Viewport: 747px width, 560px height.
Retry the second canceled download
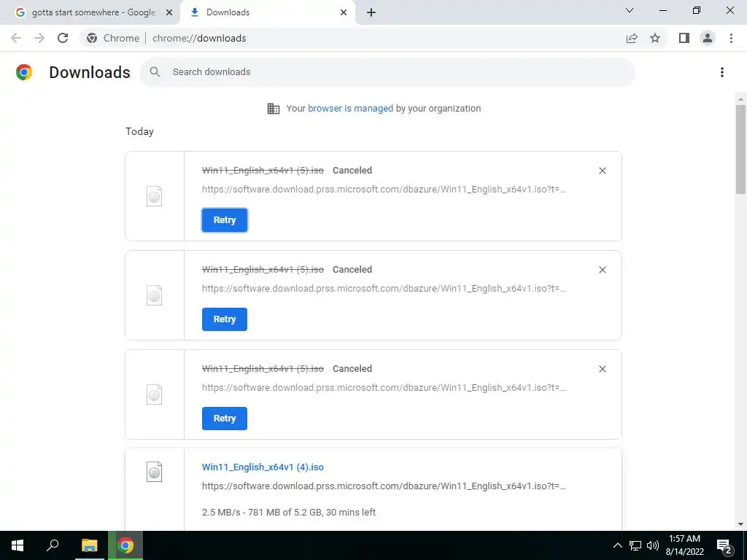click(x=225, y=319)
